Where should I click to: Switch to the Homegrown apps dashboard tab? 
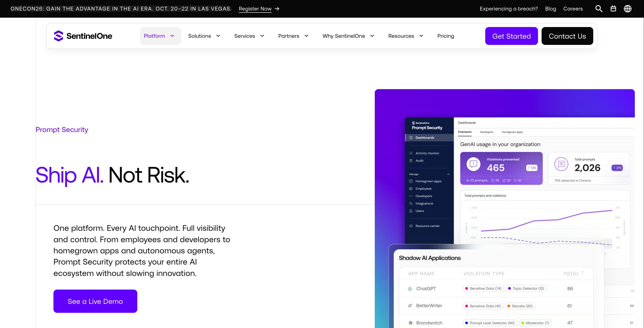click(x=512, y=132)
